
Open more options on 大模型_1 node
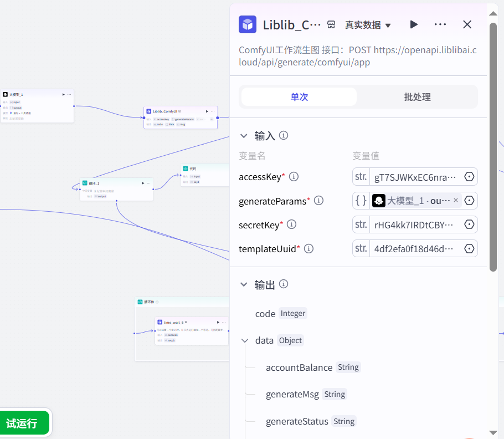point(69,95)
